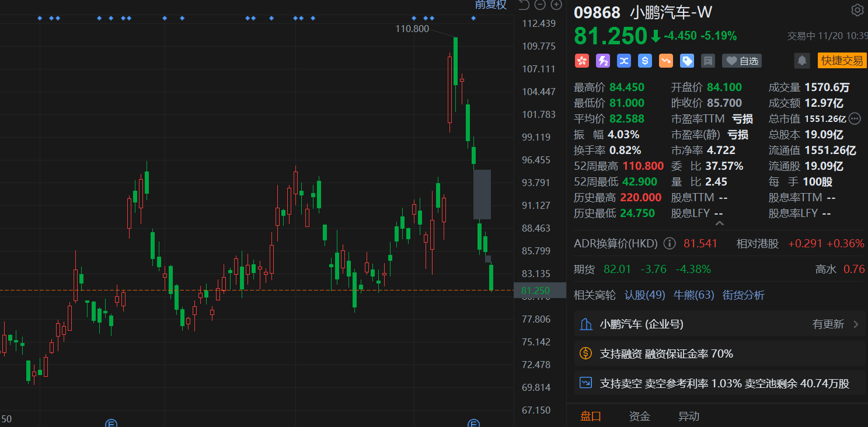This screenshot has height=427, width=868.
Task: Toggle the gray bookmark note icon
Action: tap(708, 61)
